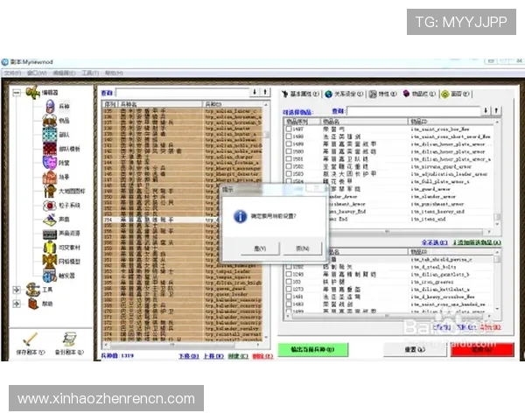This screenshot has height=420, width=525.
Task: Open the Sound Resources cassette icon
Action: click(50, 234)
